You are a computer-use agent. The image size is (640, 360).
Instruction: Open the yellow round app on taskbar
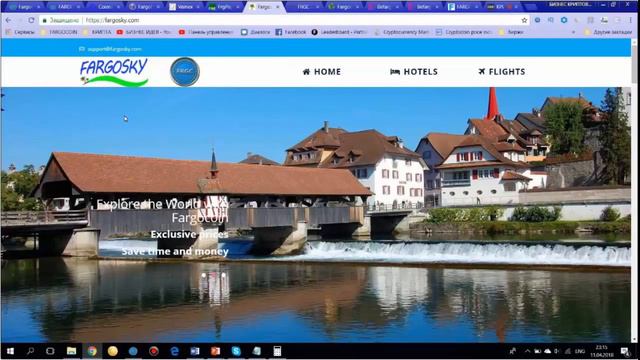point(113,351)
